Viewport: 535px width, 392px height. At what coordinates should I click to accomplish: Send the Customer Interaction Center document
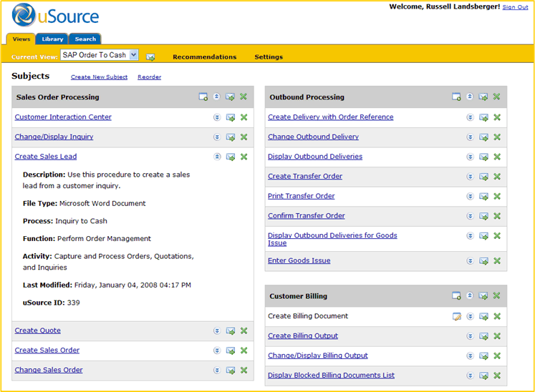[231, 117]
